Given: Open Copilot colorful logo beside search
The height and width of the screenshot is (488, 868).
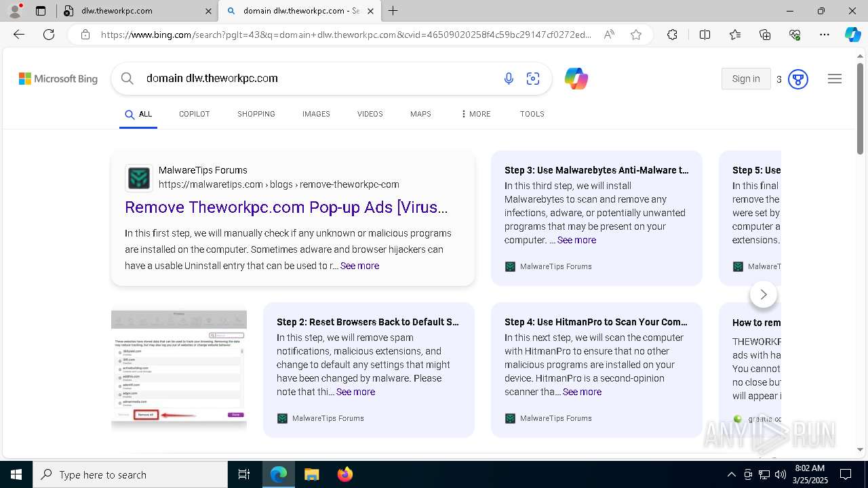Looking at the screenshot, I should point(576,79).
